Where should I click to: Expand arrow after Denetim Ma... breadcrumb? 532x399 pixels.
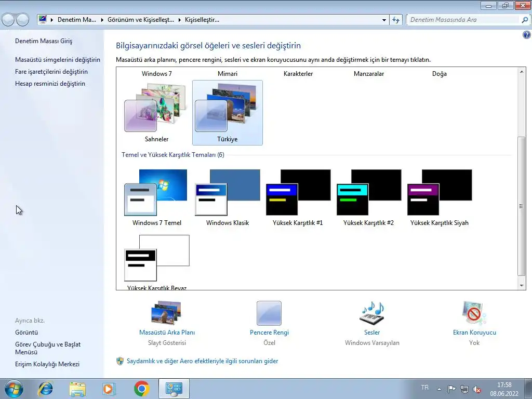tap(102, 20)
